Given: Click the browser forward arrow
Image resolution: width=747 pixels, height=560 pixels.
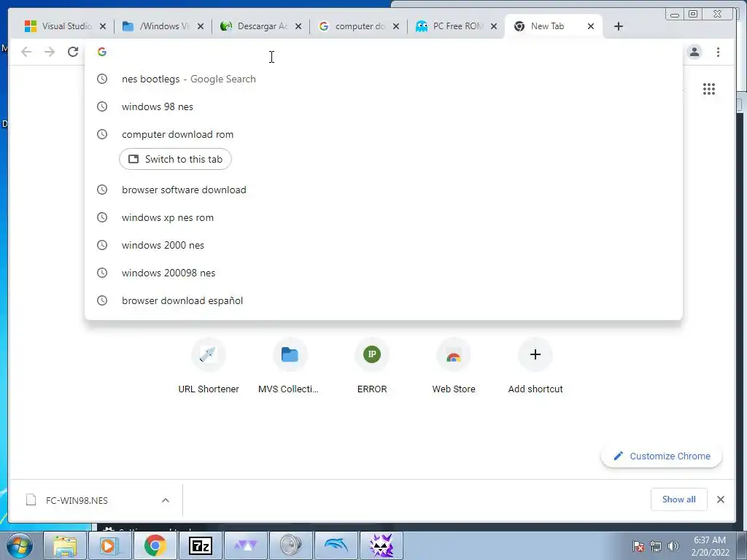Looking at the screenshot, I should point(50,52).
